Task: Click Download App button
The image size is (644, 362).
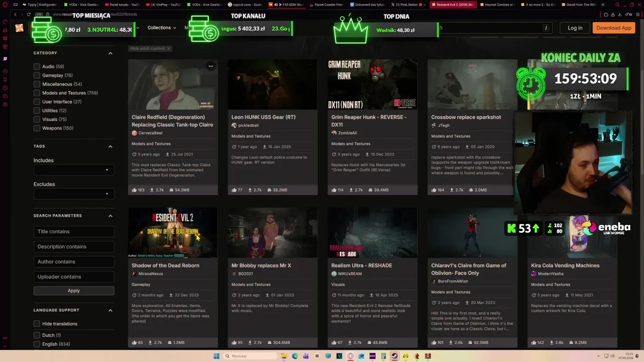Action: (x=614, y=28)
